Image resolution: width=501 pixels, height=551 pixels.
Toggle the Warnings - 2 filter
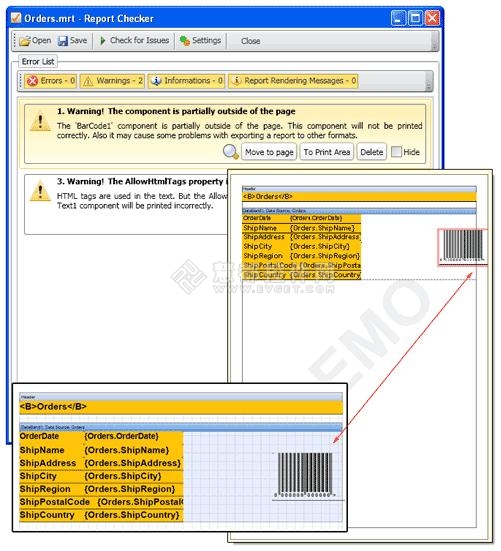(112, 81)
